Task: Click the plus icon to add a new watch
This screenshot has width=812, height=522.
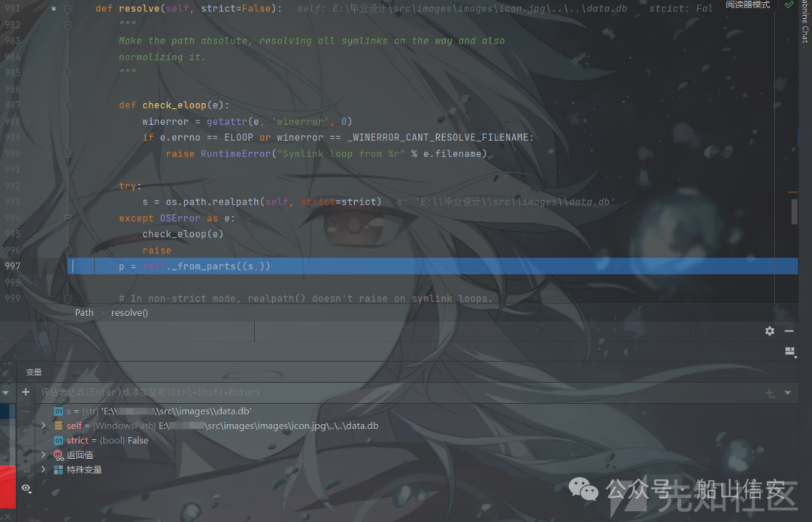Action: pyautogui.click(x=26, y=392)
